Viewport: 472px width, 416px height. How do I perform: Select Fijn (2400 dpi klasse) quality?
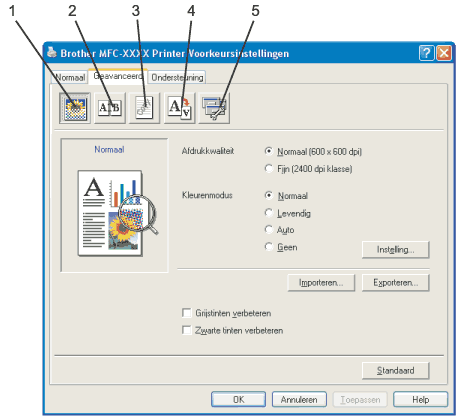tap(269, 168)
